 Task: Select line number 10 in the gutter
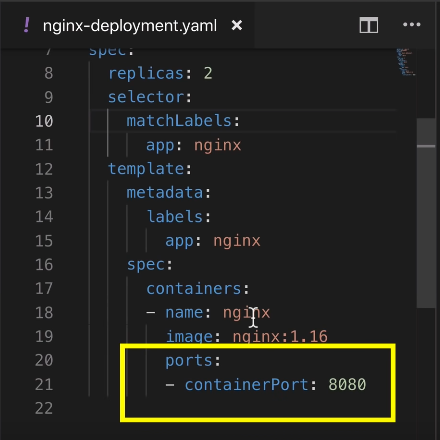(44, 121)
